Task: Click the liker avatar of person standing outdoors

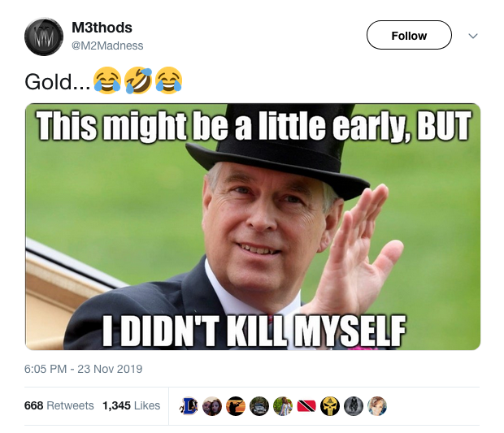Action: click(x=284, y=405)
